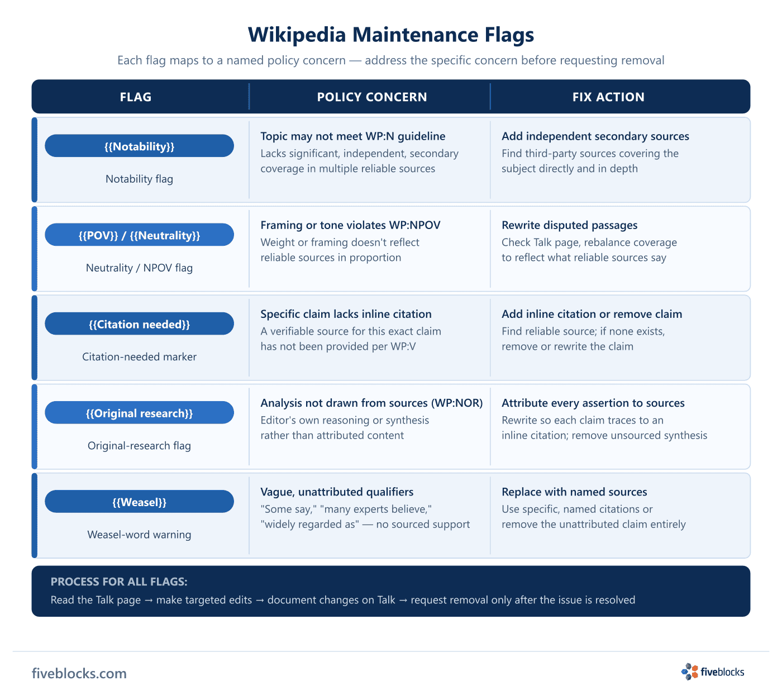
Task: Select the {{Notability}} flag pill
Action: 139,146
